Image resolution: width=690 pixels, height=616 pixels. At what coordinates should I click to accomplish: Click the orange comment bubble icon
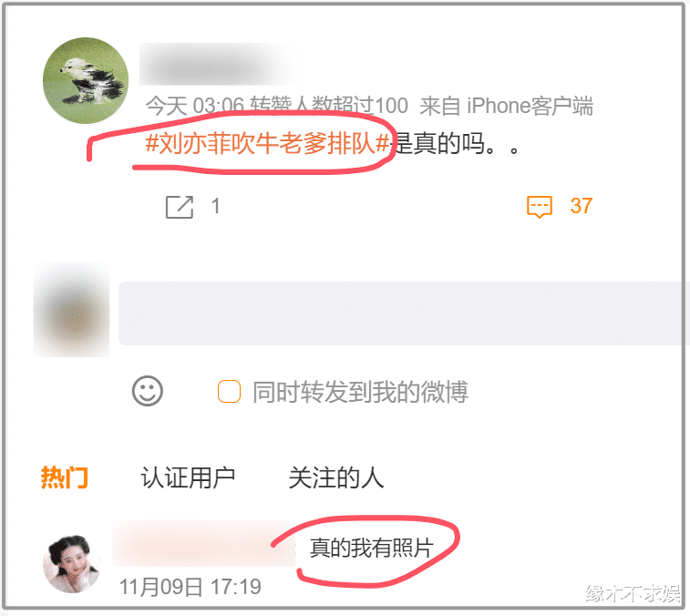click(x=539, y=207)
